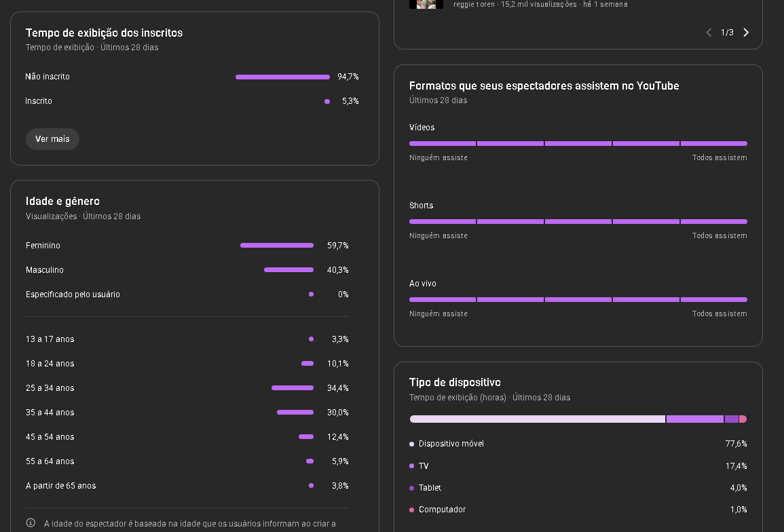Screen dimensions: 784x532
Task: Click the pink Computador legend dot
Action: (411, 510)
